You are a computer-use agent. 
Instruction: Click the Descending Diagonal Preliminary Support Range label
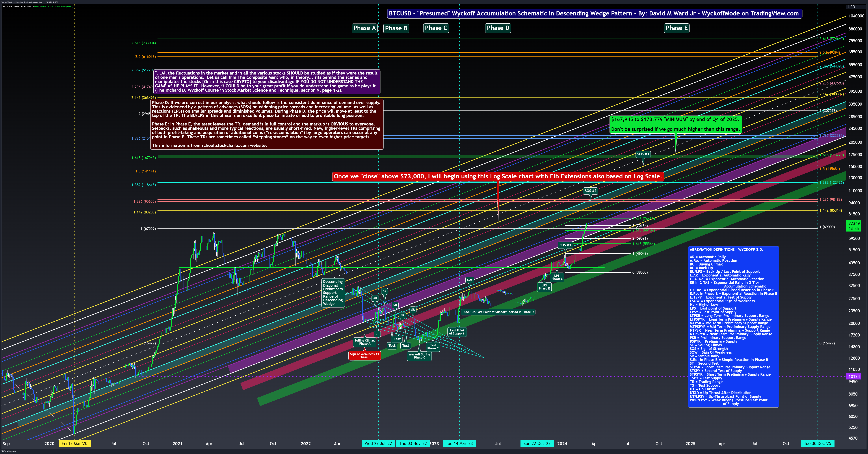[333, 293]
